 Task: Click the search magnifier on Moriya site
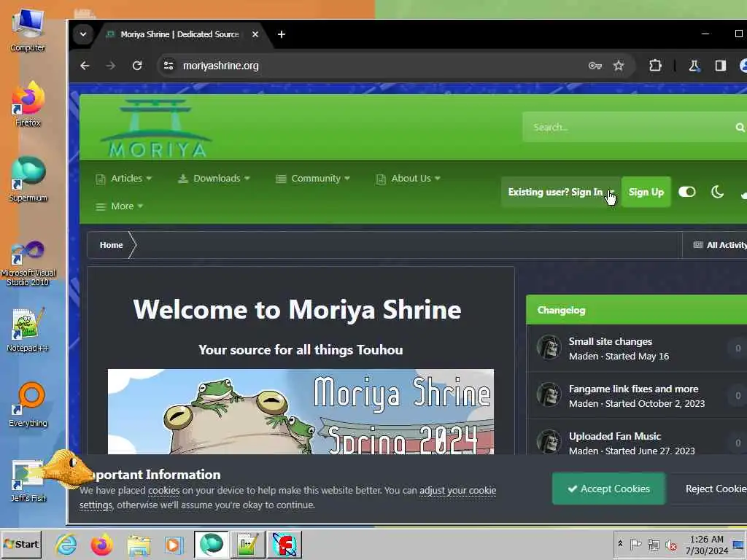pos(740,127)
